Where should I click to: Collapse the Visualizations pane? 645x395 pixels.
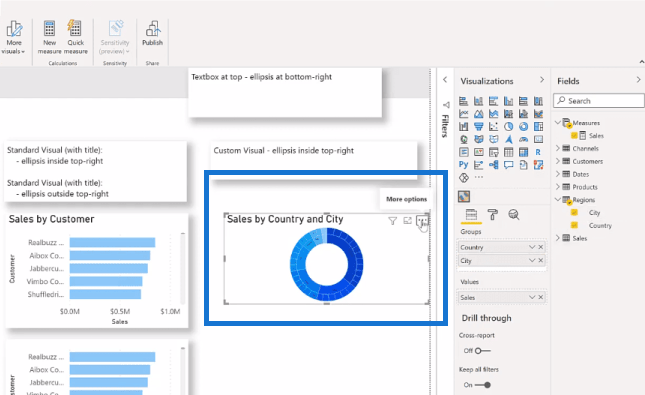point(542,80)
